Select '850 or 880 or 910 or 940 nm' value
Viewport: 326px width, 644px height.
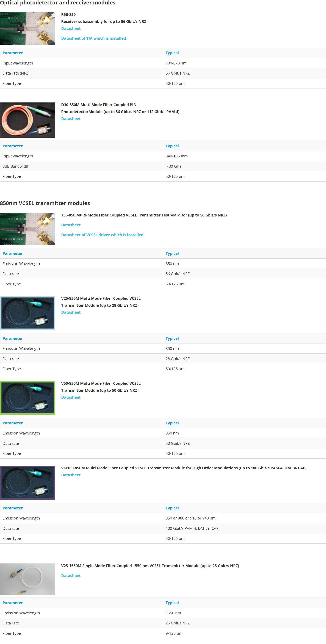click(x=191, y=518)
